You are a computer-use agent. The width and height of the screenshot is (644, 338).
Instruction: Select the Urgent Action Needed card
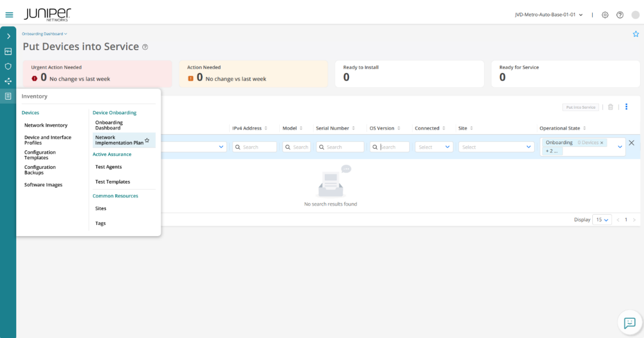[97, 74]
